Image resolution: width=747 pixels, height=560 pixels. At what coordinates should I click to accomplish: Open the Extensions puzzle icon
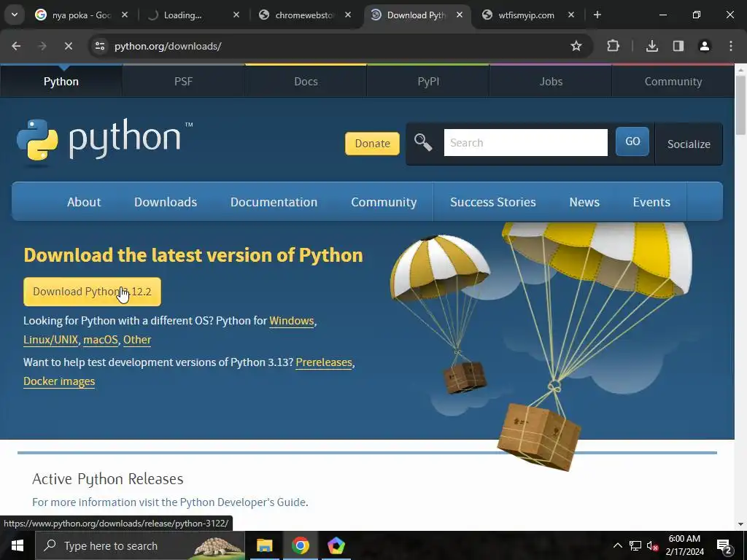613,46
